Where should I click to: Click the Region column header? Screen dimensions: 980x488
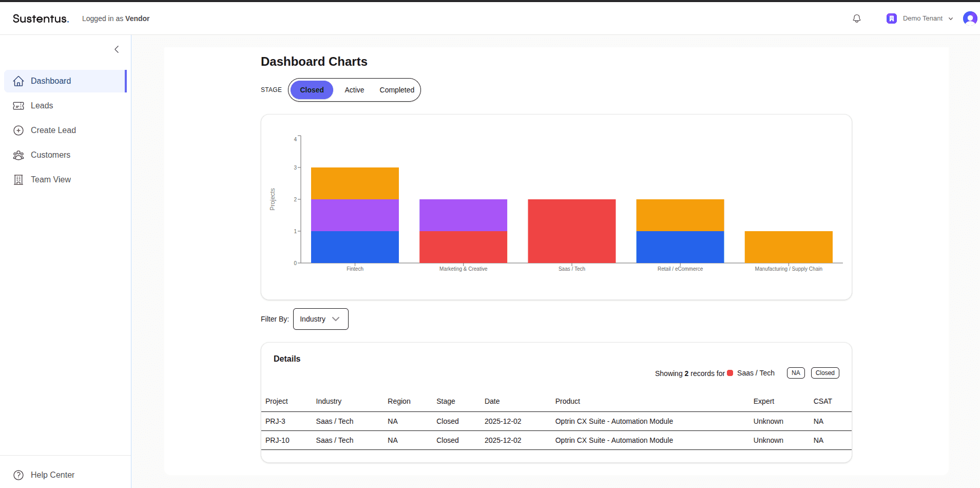pyautogui.click(x=399, y=401)
